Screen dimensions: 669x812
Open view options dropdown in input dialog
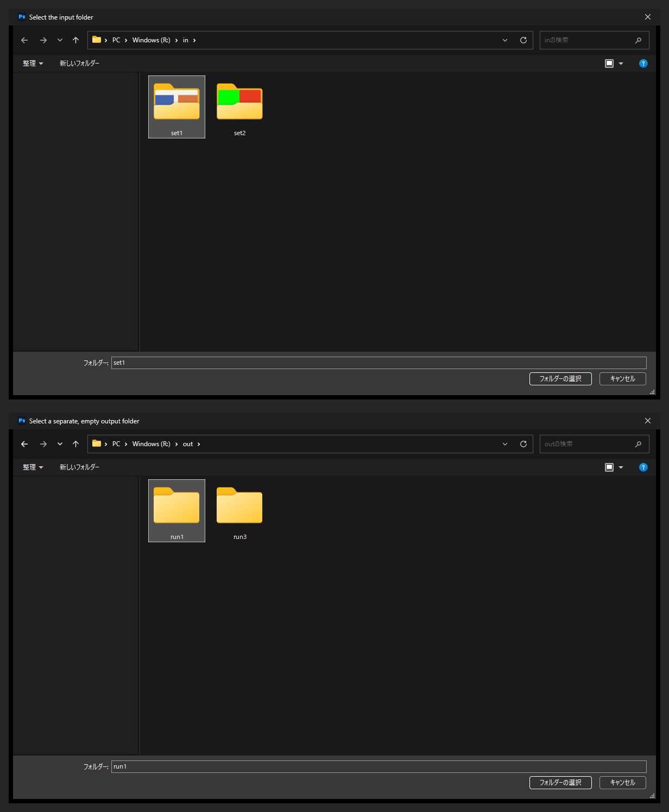point(621,64)
